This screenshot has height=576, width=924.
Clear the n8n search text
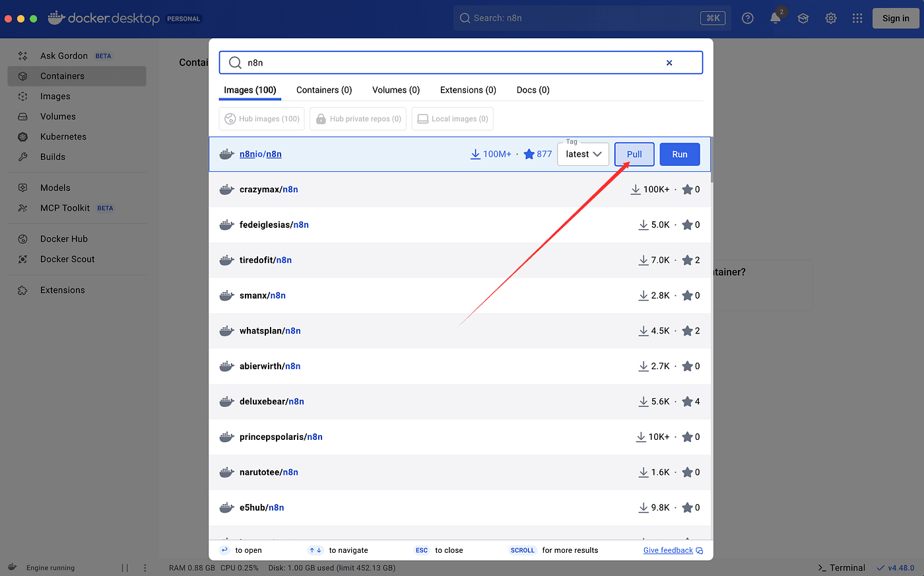669,63
